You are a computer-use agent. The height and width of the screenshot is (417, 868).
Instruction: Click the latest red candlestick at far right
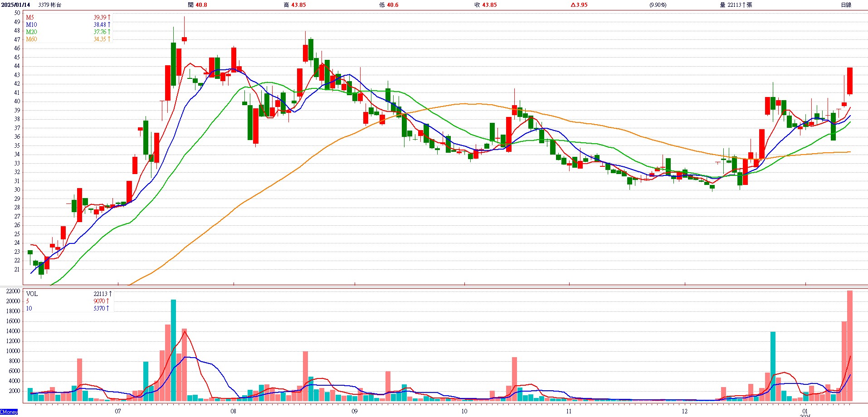click(850, 81)
